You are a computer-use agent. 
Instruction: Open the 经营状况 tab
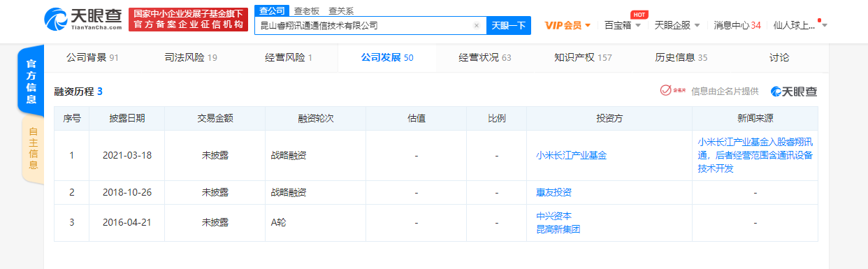coord(485,57)
